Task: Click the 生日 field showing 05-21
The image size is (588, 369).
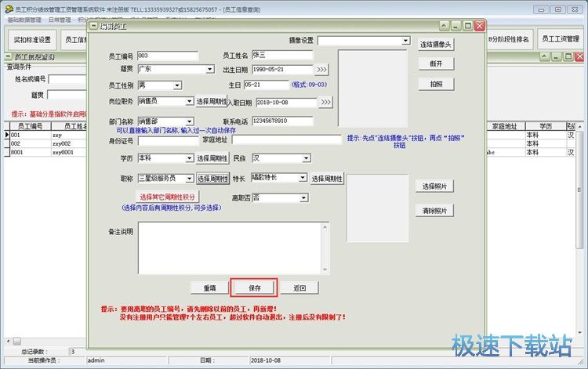Action: pos(267,85)
